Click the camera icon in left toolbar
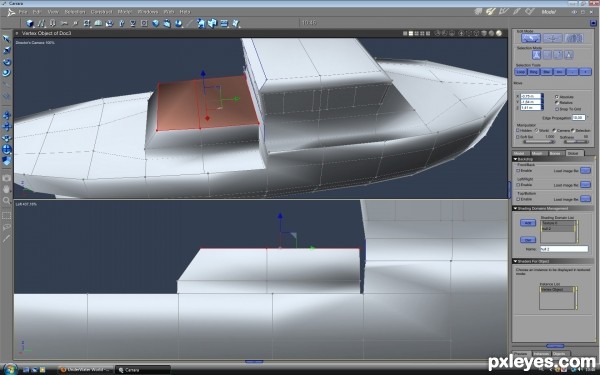Viewport: 600px width, 375px height. point(7,178)
